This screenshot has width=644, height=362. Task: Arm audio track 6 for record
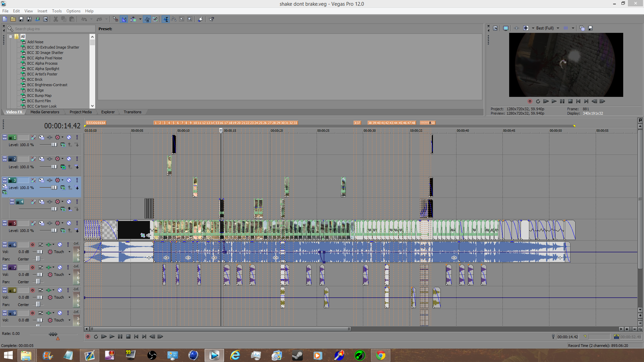(x=33, y=245)
